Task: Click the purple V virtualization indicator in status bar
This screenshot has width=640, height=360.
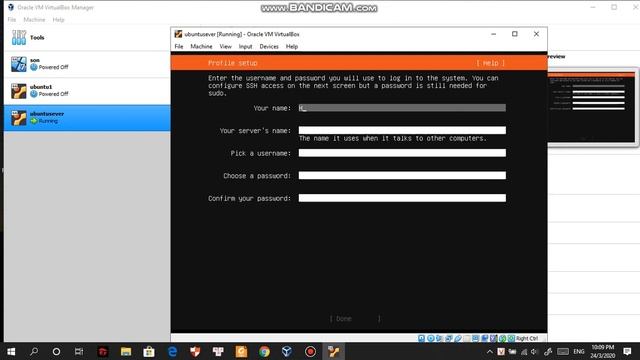Action: tap(493, 338)
